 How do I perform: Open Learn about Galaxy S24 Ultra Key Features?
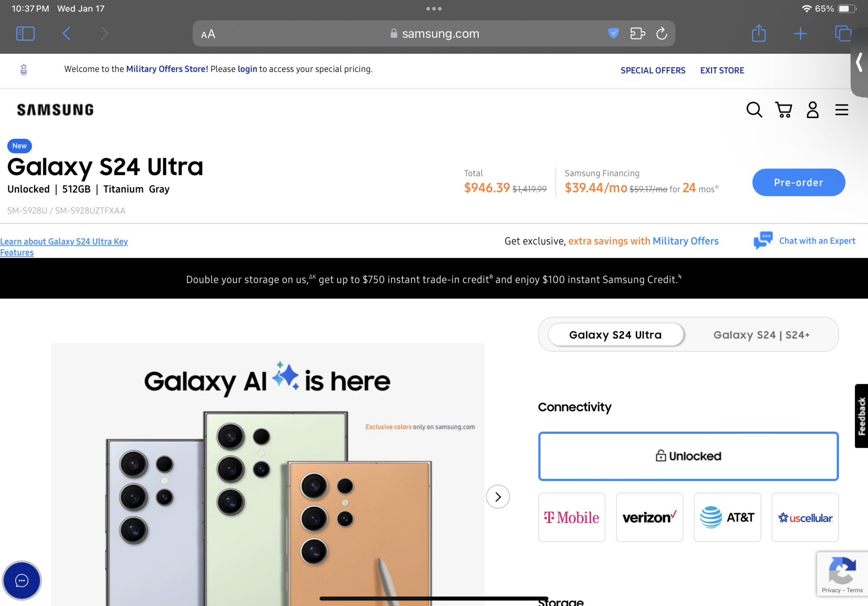coord(64,247)
